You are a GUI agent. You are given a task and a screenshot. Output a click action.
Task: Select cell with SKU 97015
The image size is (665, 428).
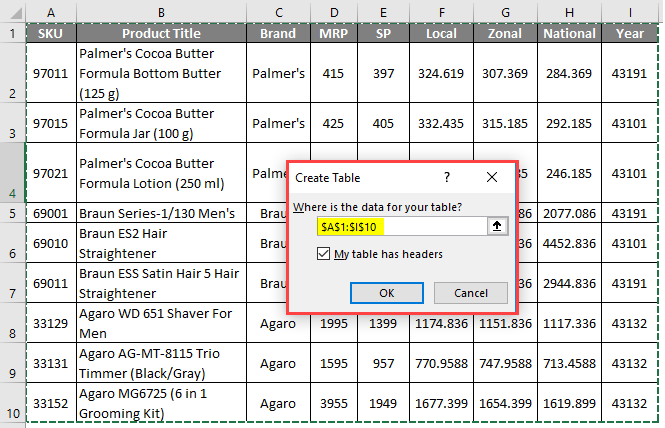tap(51, 123)
